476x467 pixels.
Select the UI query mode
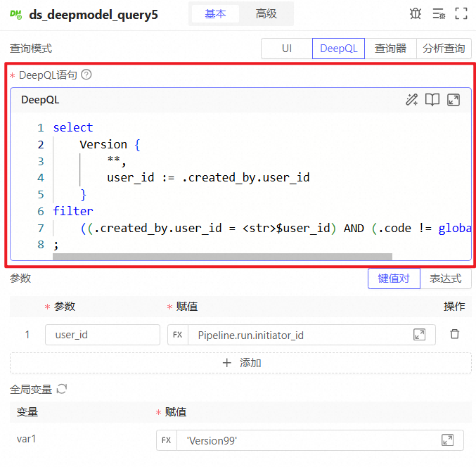287,49
